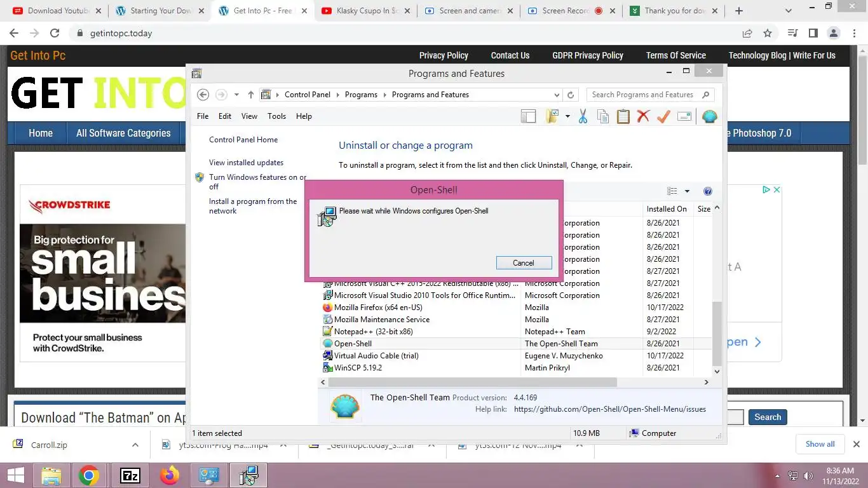The image size is (868, 488).
Task: Open the View menu
Action: (249, 116)
